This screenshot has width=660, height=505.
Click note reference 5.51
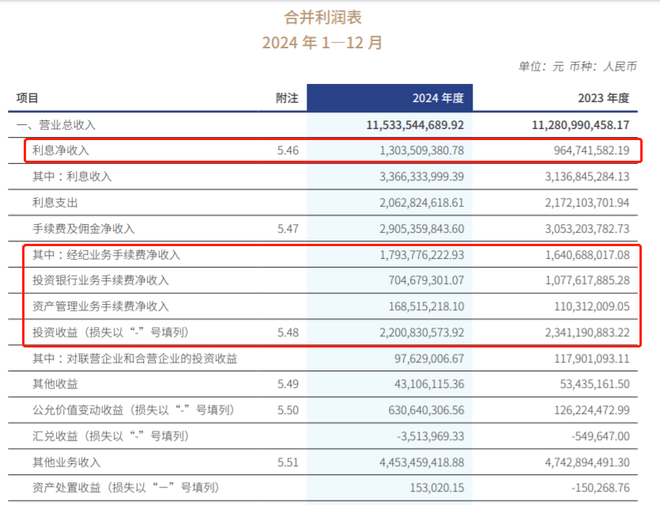click(x=288, y=462)
